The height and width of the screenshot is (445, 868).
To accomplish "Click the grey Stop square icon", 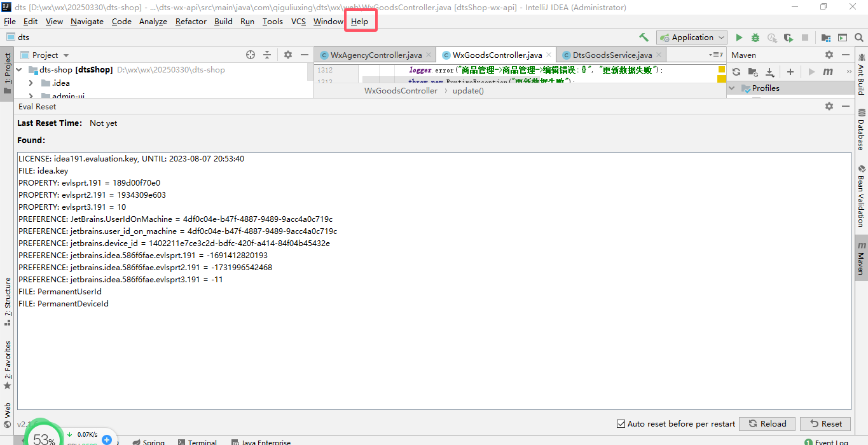I will 805,38.
